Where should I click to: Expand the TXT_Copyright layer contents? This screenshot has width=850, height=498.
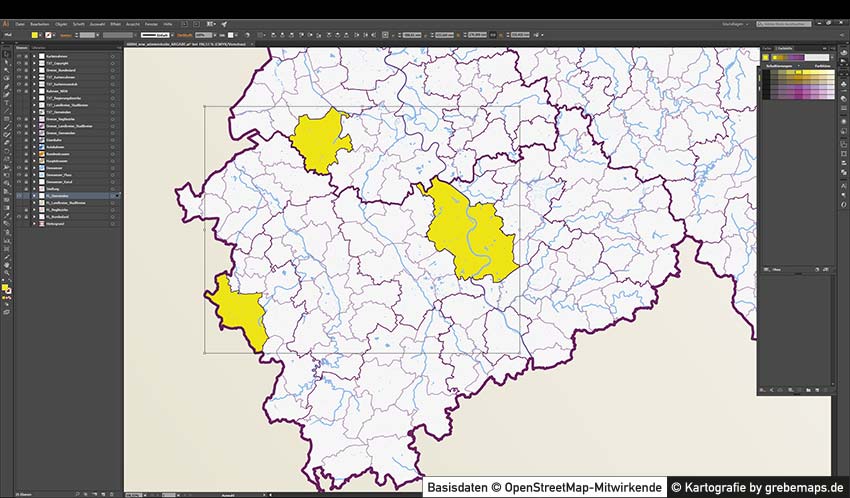[x=34, y=64]
